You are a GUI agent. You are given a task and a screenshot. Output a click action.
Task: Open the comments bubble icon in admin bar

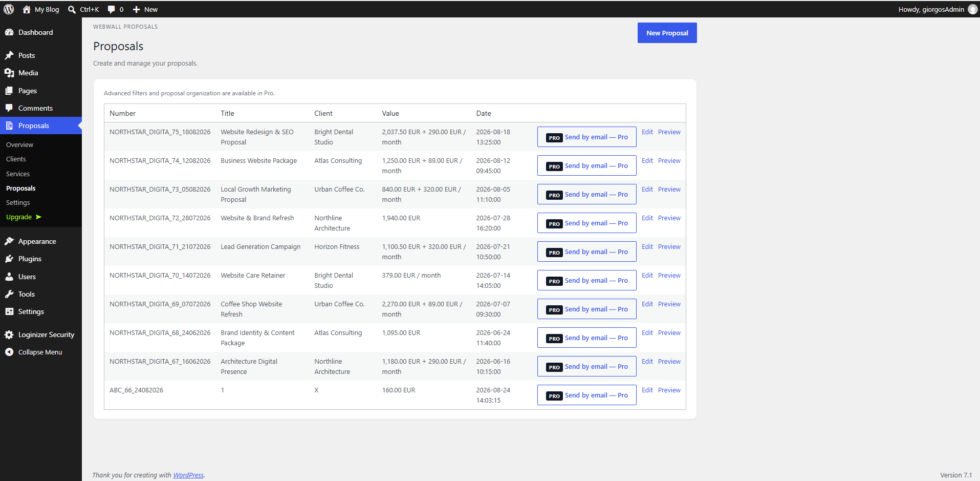(x=112, y=9)
